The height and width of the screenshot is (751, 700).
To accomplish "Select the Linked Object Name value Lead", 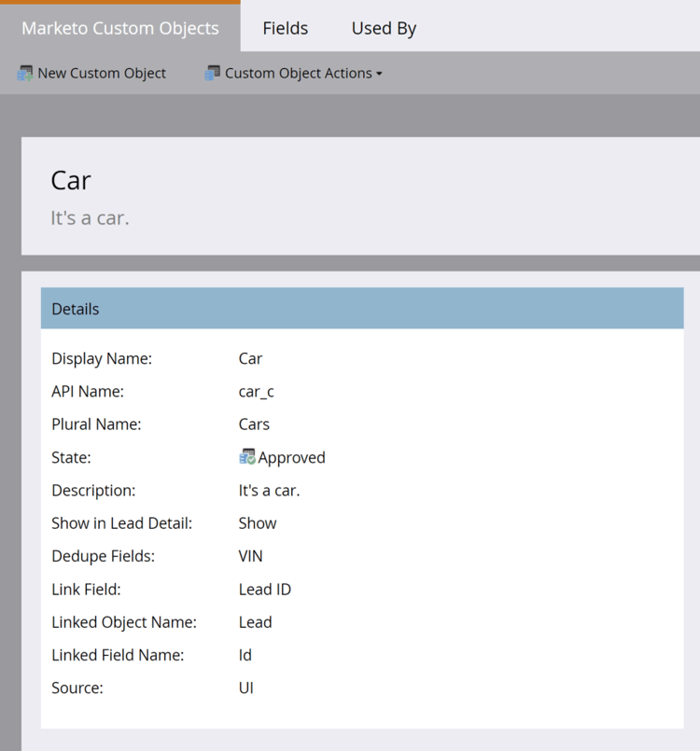I will click(256, 622).
